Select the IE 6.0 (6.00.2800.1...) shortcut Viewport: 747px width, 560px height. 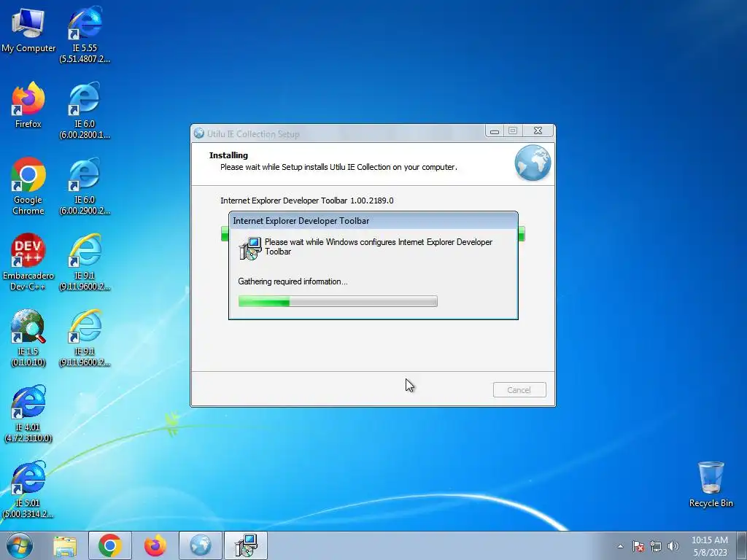click(85, 111)
